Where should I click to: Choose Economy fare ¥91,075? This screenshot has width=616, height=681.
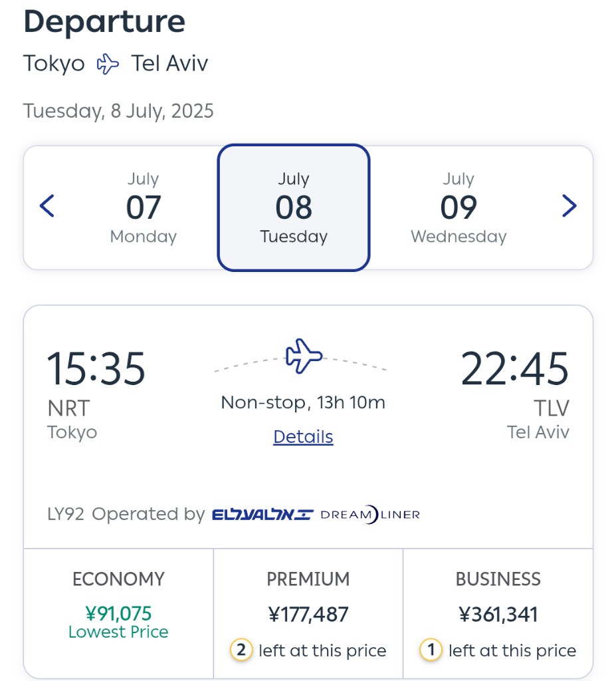[118, 613]
